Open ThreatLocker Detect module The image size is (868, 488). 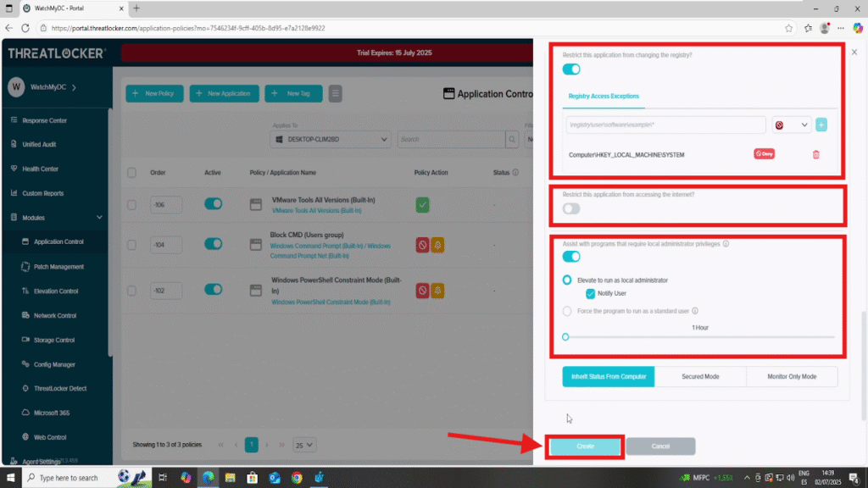point(60,388)
